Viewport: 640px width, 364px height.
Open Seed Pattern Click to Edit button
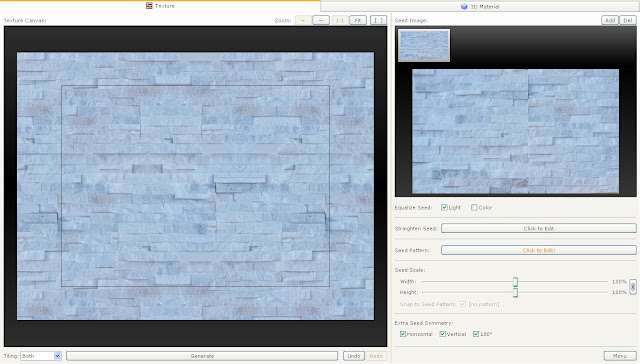click(x=539, y=250)
